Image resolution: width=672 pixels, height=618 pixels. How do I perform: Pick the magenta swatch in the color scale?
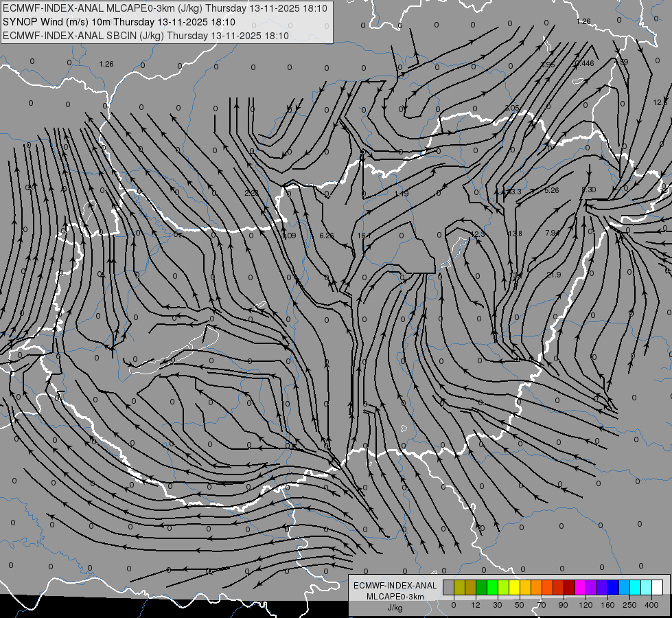tap(580, 587)
